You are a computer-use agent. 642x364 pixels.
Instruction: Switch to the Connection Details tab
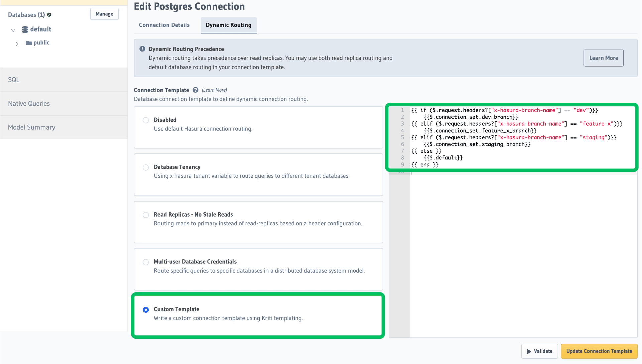[x=164, y=25]
